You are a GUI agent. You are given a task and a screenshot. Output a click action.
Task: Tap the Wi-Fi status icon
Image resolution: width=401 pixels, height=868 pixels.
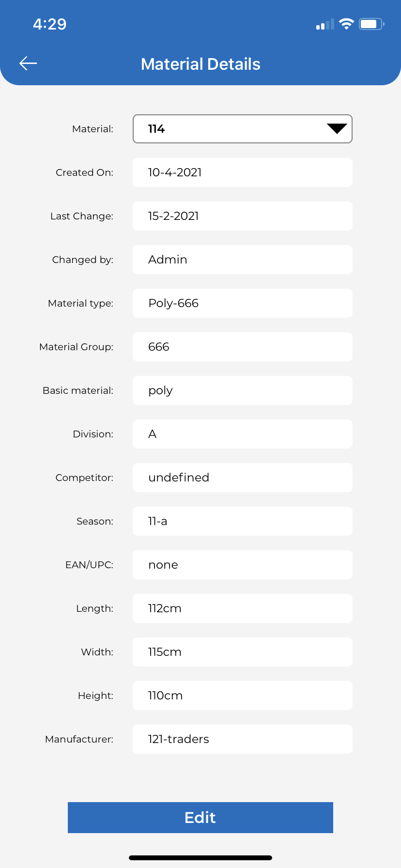pos(346,24)
